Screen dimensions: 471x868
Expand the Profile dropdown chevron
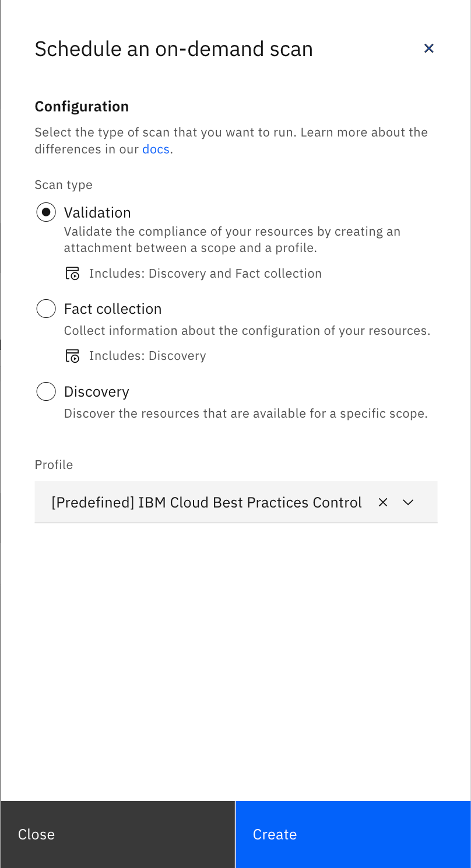coord(408,502)
